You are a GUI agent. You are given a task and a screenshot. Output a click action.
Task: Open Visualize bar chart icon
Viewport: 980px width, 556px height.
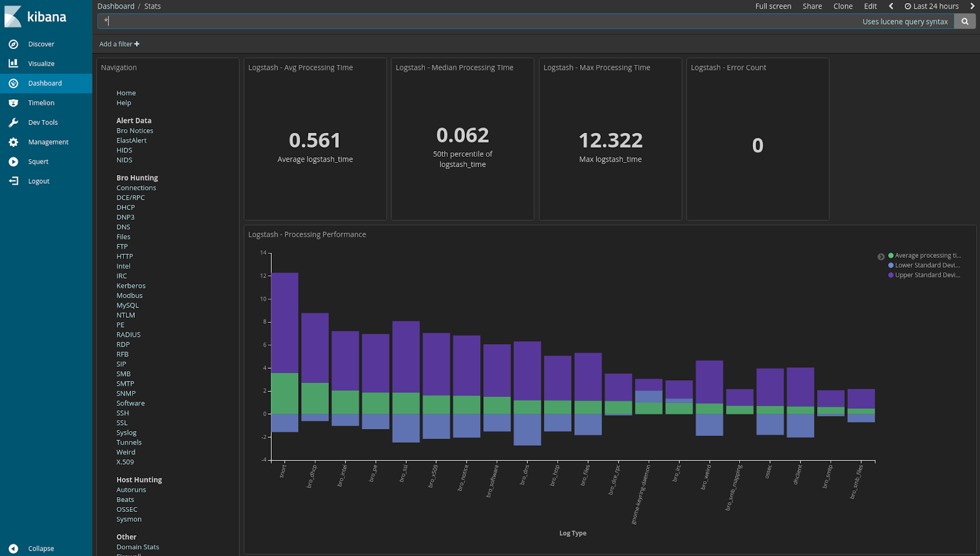point(13,64)
